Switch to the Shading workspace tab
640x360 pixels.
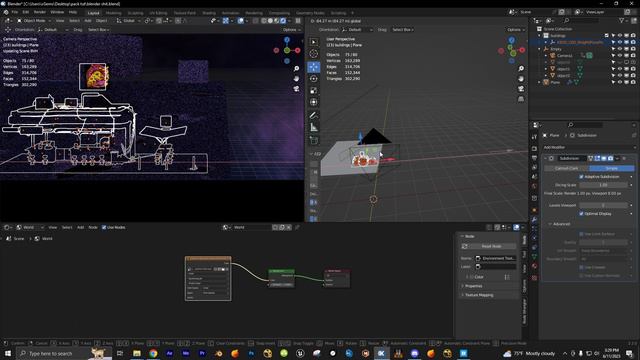pyautogui.click(x=209, y=13)
